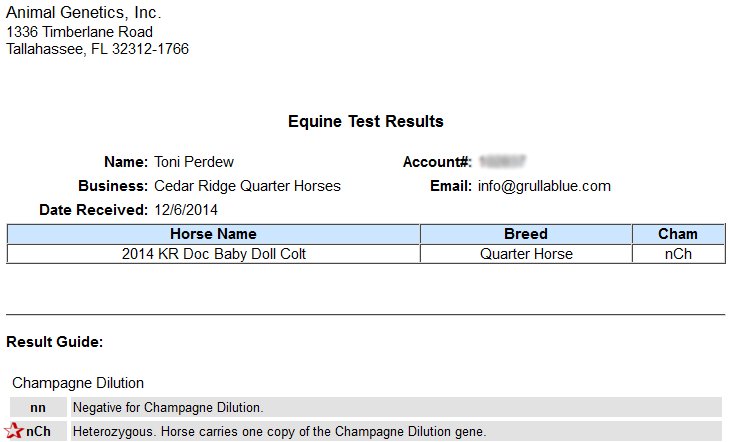Viewport: 730px width, 442px height.
Task: Click the Champagne Dilution section title
Action: tap(78, 383)
